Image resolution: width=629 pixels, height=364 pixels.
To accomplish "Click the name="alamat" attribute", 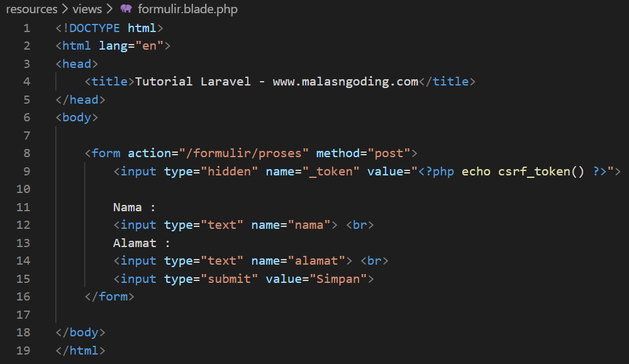I will 298,261.
